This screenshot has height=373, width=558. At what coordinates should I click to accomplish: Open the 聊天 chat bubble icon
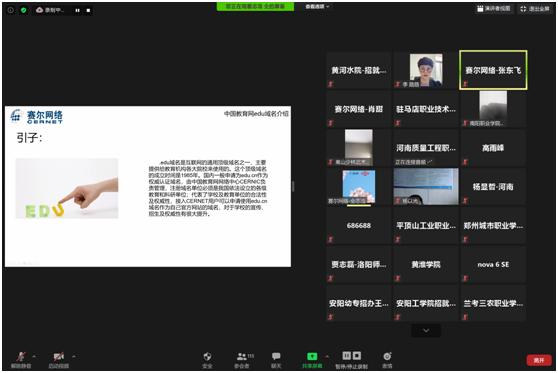276,356
